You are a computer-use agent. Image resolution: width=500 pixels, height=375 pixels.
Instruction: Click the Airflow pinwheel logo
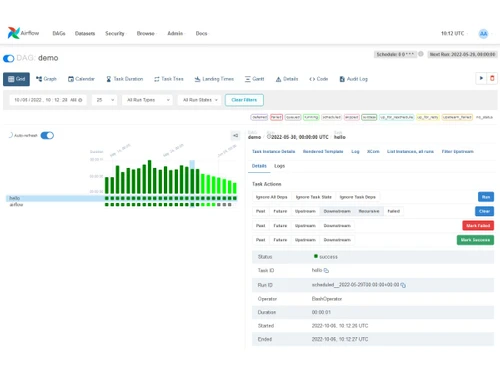pos(14,33)
